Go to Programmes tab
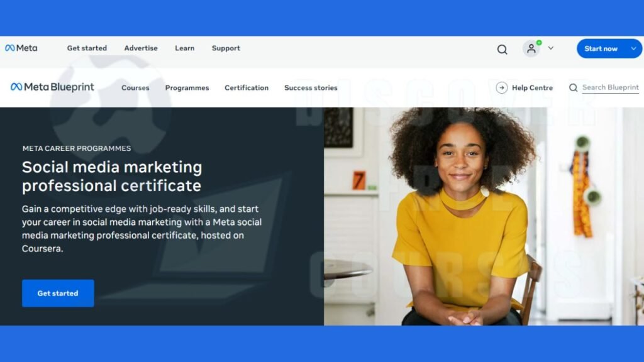The image size is (644, 362). pyautogui.click(x=187, y=88)
